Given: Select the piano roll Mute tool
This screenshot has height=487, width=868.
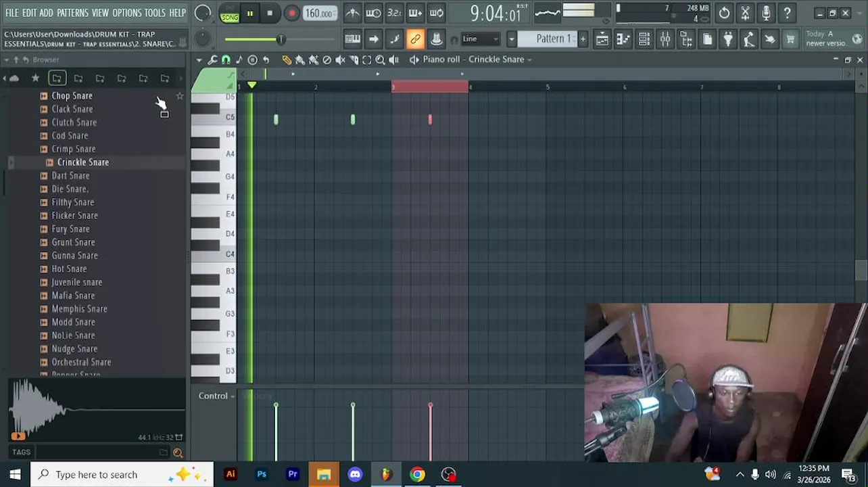Looking at the screenshot, I should 340,60.
